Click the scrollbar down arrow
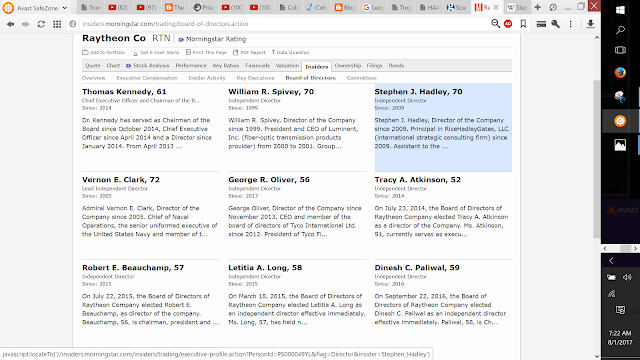Image resolution: width=640 pixels, height=360 pixels. (x=597, y=356)
